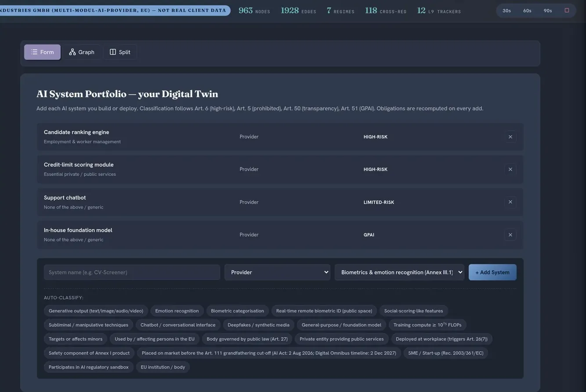586x392 pixels.
Task: Click the Credit-limit scoring module name
Action: click(x=79, y=165)
